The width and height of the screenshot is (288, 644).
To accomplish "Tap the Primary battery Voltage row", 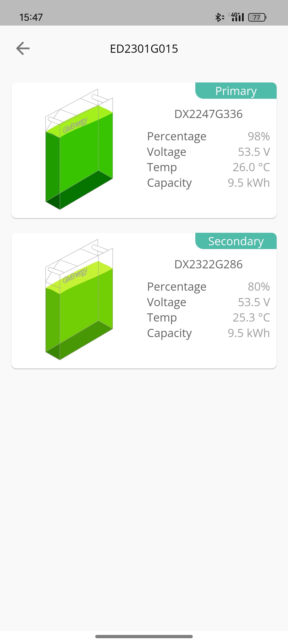I will point(209,152).
